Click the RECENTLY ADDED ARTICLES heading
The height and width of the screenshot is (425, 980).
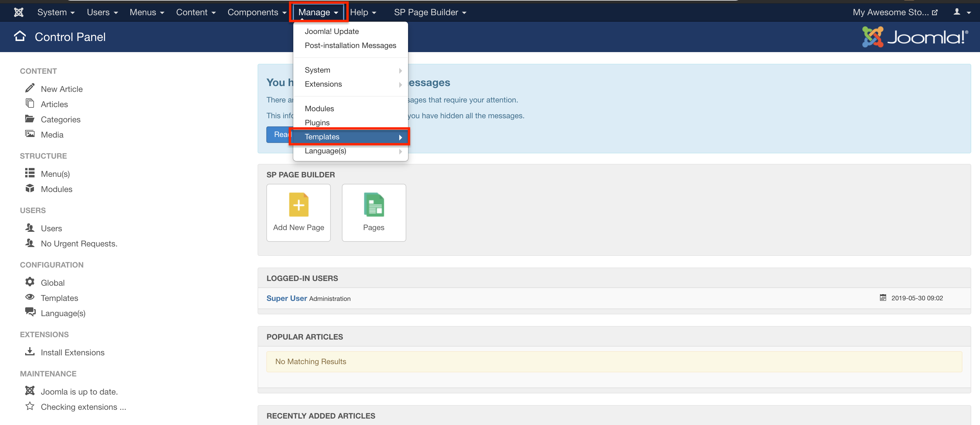[x=321, y=416]
